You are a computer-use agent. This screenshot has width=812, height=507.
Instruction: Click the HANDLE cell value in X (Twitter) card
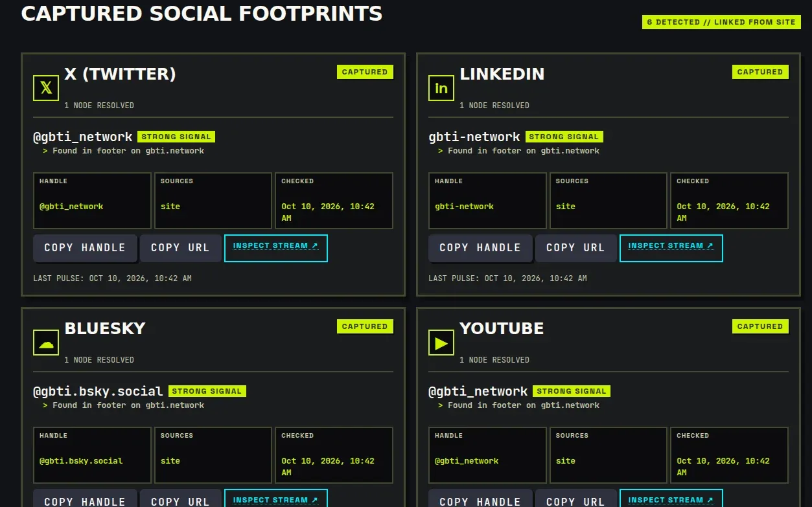[x=71, y=207]
